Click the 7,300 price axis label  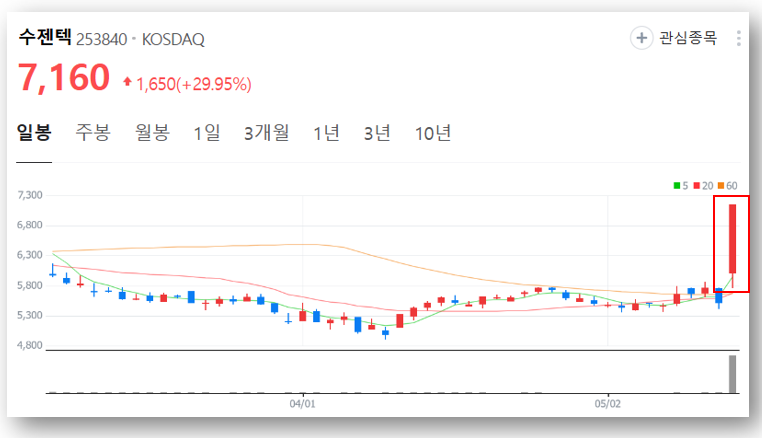(x=30, y=195)
